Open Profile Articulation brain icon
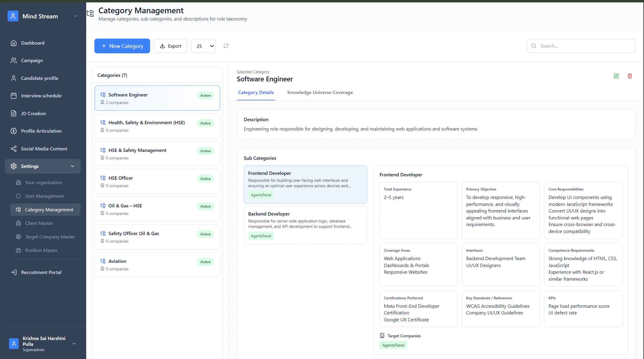 point(14,131)
